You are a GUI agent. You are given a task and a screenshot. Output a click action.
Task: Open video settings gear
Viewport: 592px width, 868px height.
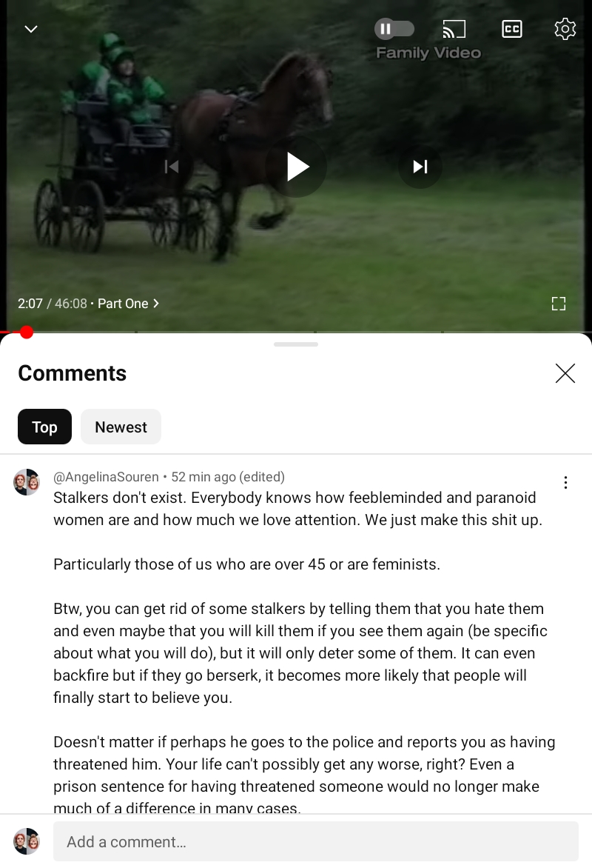(565, 29)
